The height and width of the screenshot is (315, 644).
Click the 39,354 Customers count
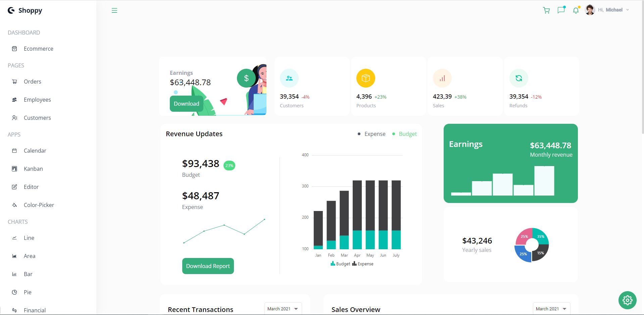(289, 97)
